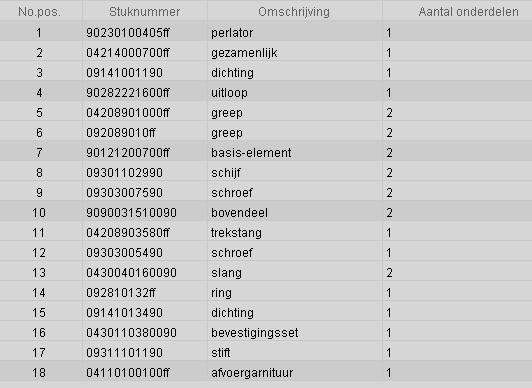Select the bevestigingsset row
This screenshot has width=532, height=388.
click(x=266, y=333)
